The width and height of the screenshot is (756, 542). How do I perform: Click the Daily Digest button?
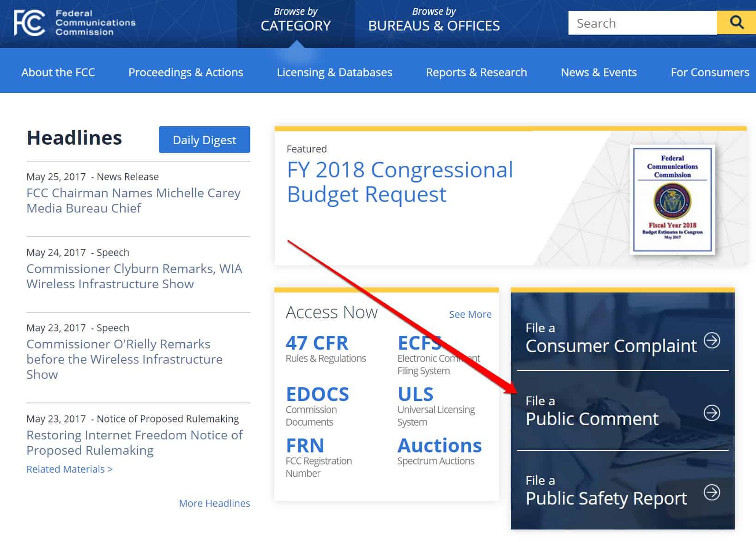click(205, 140)
